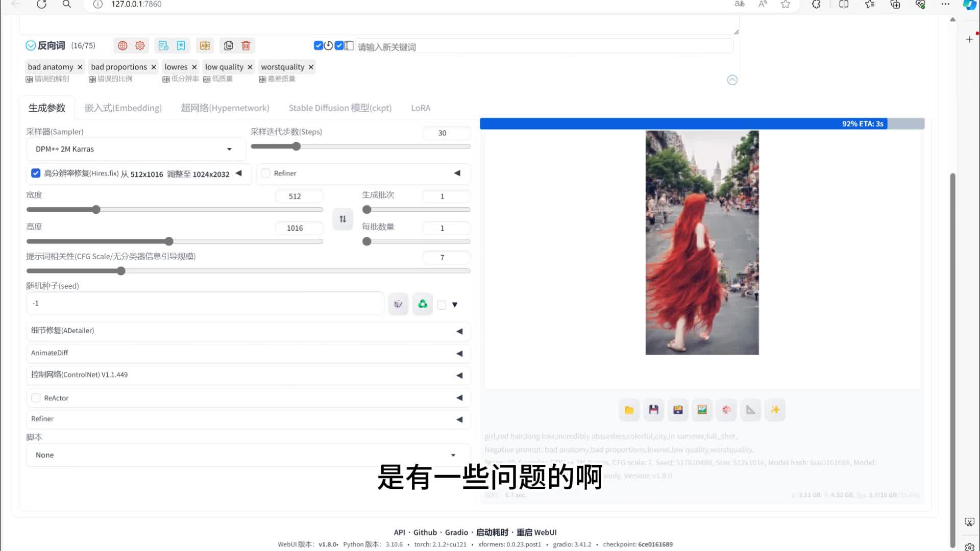This screenshot has height=551, width=980.
Task: Toggle the second checkbox beside the keyword input
Action: click(339, 45)
